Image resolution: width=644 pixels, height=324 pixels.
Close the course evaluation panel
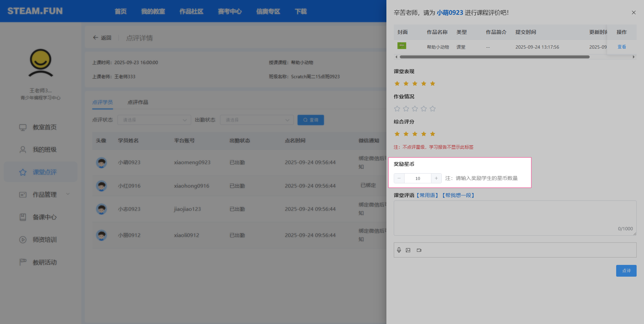(634, 13)
